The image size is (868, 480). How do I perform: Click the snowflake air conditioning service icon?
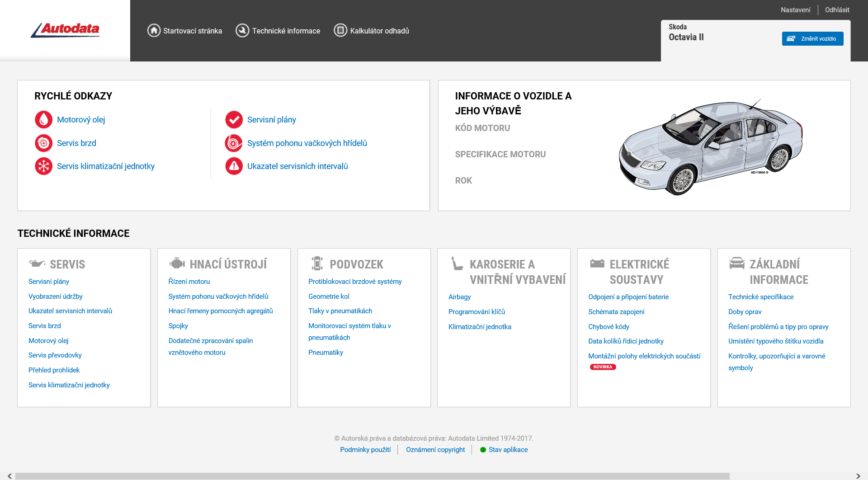pyautogui.click(x=43, y=166)
